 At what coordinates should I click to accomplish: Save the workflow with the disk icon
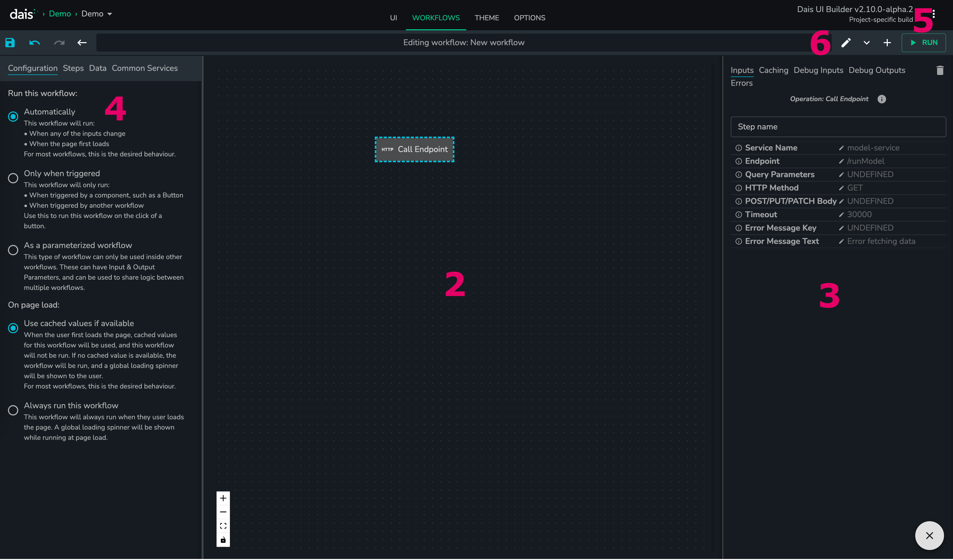pos(10,43)
